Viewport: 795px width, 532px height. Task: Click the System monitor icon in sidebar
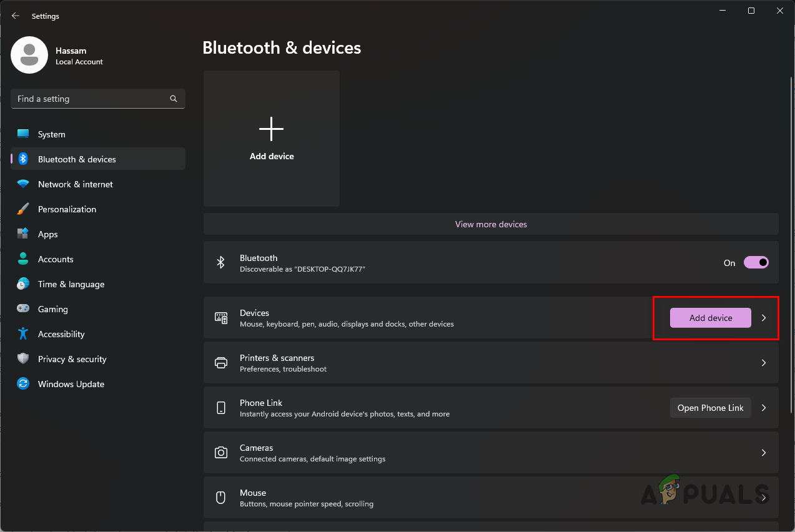tap(23, 134)
